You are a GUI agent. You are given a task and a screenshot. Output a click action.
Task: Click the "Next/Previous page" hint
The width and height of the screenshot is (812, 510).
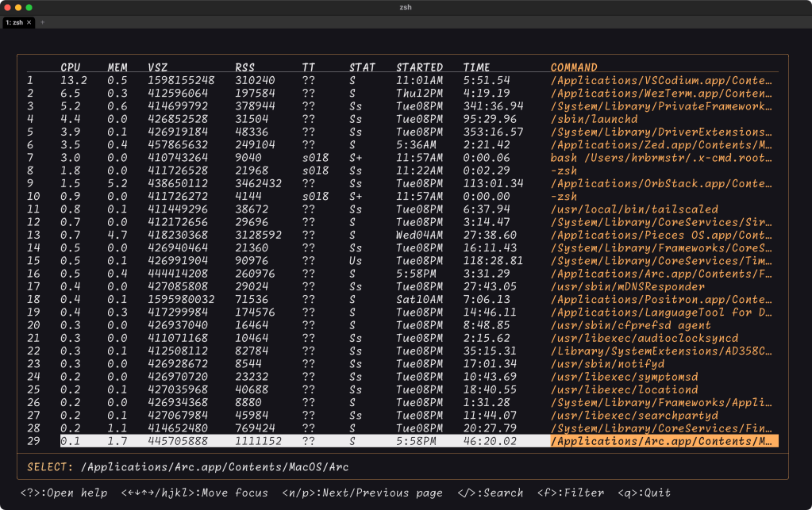pyautogui.click(x=362, y=493)
